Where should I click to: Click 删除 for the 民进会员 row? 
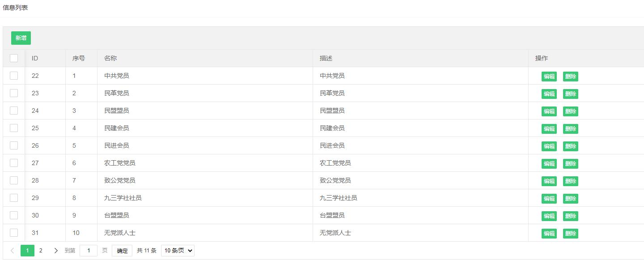(570, 146)
